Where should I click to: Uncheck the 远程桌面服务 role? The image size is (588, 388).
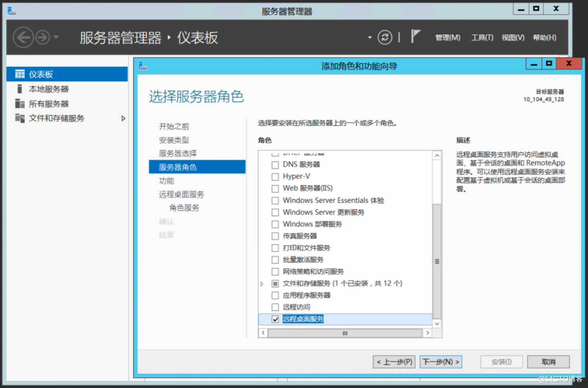[275, 319]
